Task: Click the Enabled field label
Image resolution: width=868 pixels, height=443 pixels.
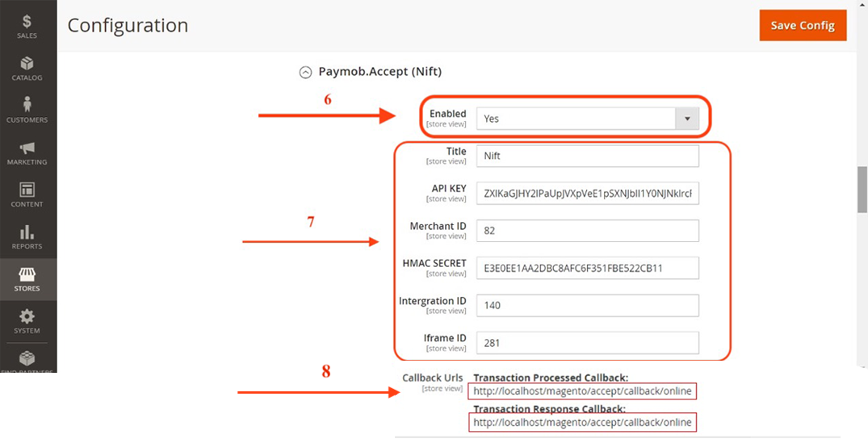Action: 448,114
